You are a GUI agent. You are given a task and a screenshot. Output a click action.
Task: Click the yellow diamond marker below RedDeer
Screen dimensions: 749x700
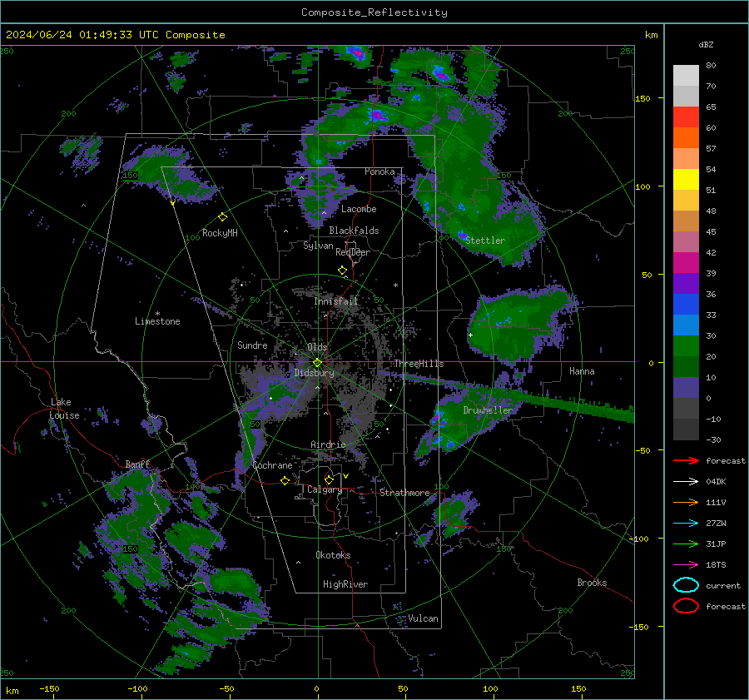343,271
